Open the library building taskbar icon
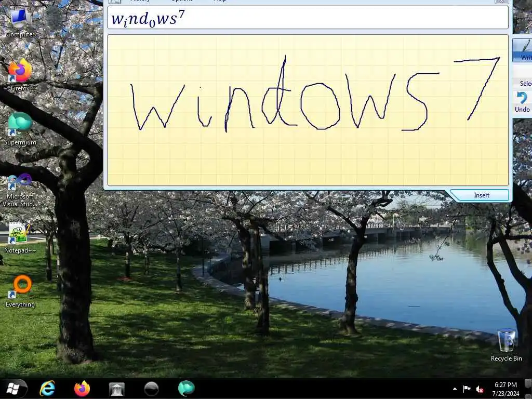This screenshot has width=532, height=399. tap(117, 389)
